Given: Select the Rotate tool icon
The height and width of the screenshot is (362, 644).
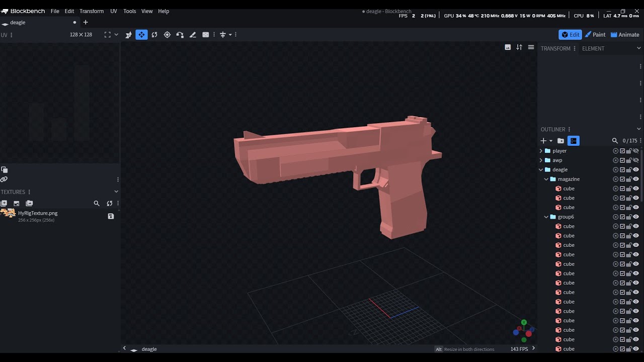Looking at the screenshot, I should tap(154, 35).
